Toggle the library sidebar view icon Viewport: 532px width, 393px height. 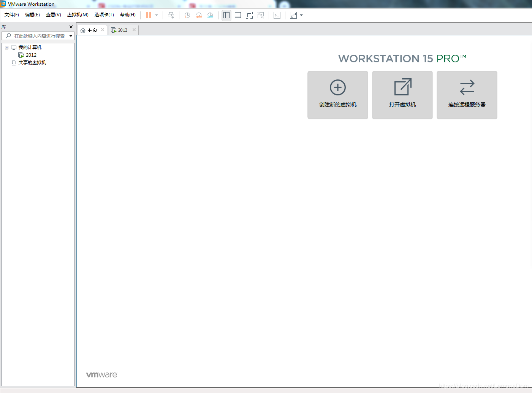pyautogui.click(x=226, y=15)
